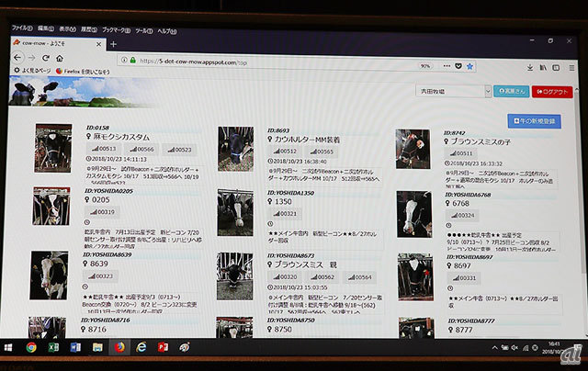Select beacon tag 00321
This screenshot has width=588, height=371.
point(285,214)
